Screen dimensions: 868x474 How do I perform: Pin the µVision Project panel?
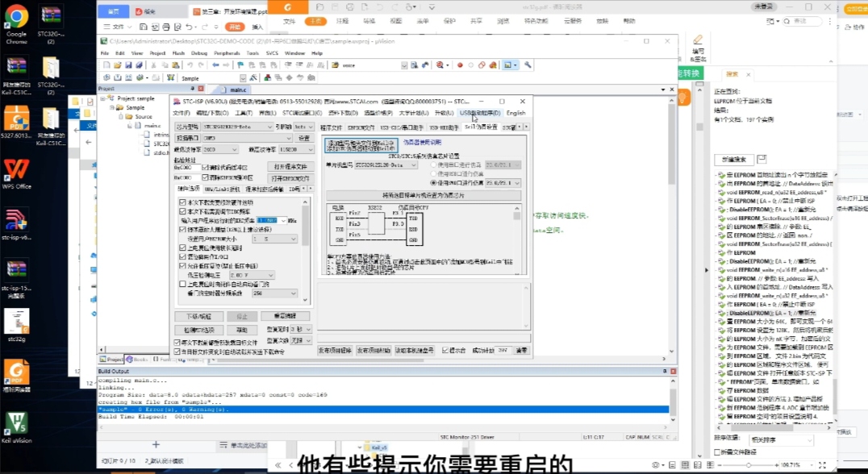pos(193,89)
